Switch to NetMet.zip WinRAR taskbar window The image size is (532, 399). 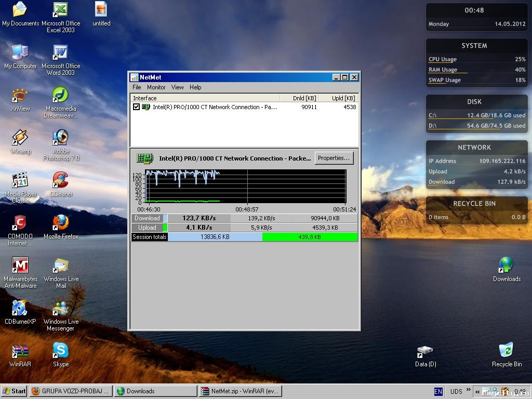tap(240, 391)
